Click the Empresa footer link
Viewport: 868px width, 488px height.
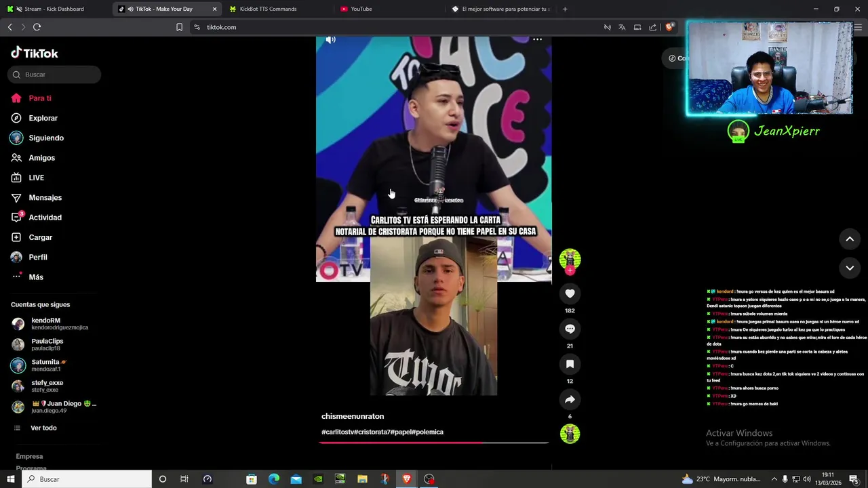point(29,456)
